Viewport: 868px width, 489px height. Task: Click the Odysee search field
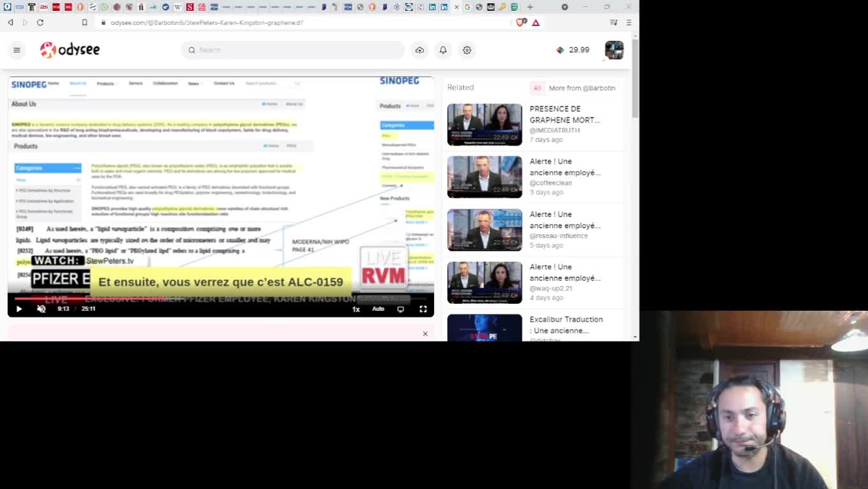click(294, 50)
